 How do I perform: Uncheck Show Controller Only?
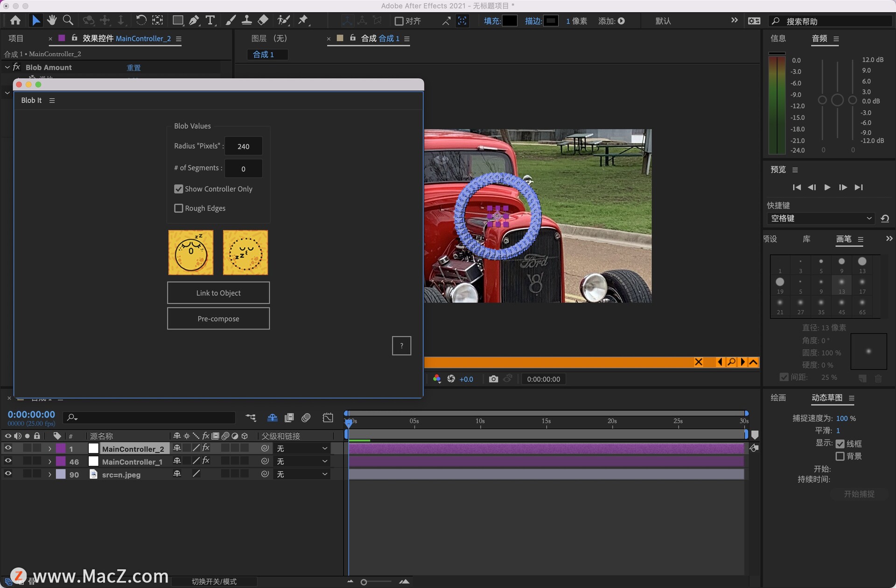pyautogui.click(x=179, y=189)
